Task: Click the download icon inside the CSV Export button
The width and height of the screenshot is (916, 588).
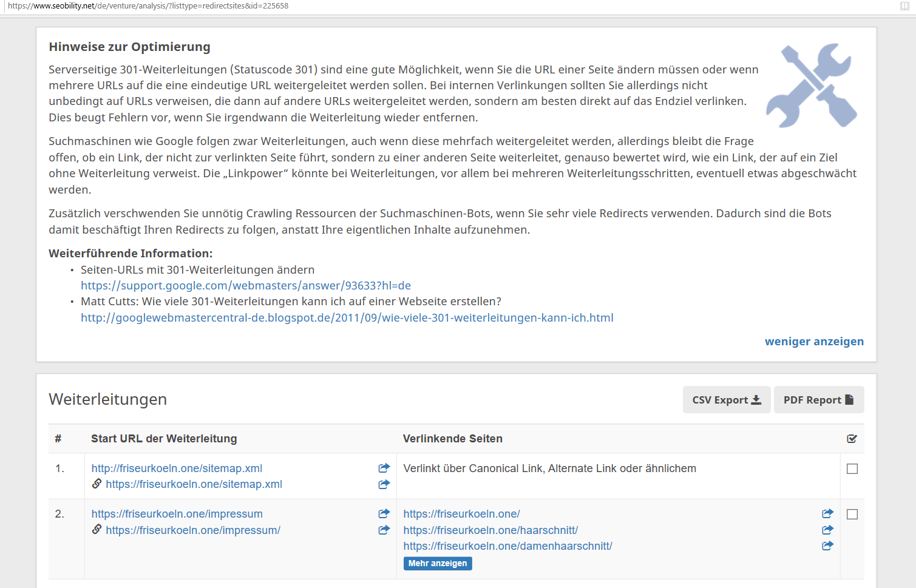Action: pyautogui.click(x=756, y=399)
